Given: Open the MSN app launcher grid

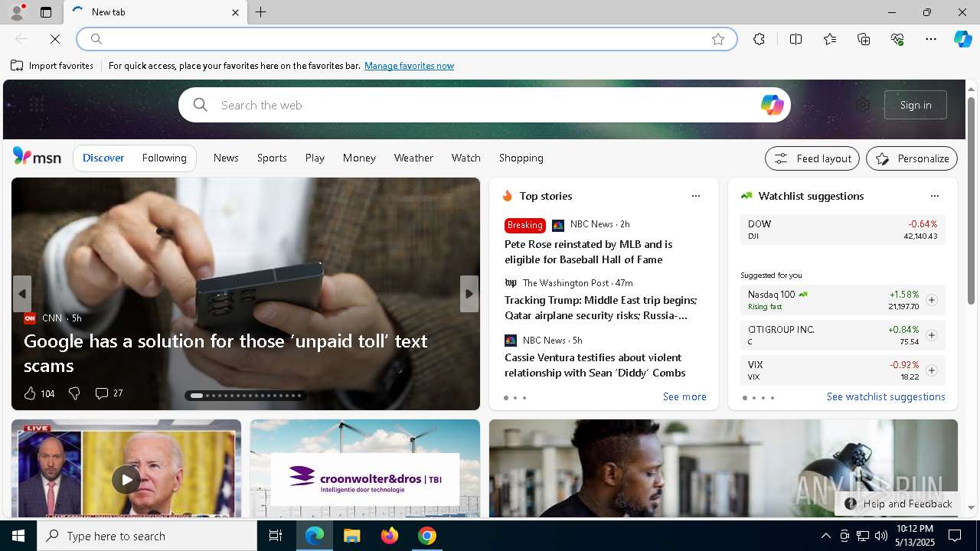Looking at the screenshot, I should [36, 105].
